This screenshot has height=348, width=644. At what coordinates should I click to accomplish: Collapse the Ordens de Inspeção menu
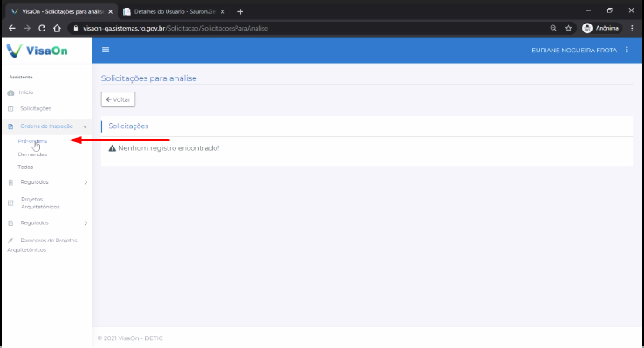[x=85, y=126]
